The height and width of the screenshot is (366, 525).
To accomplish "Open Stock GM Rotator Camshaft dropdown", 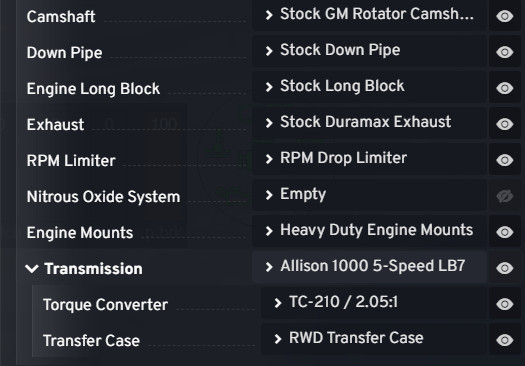I will pyautogui.click(x=369, y=15).
